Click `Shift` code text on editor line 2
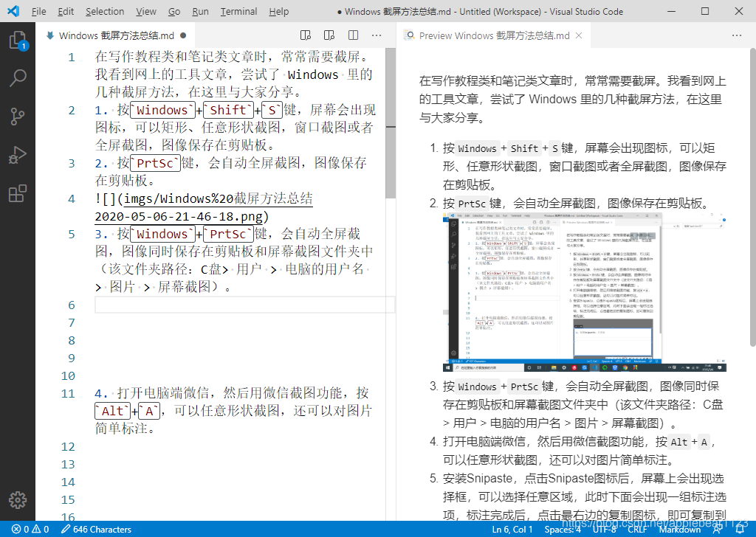 coord(228,111)
